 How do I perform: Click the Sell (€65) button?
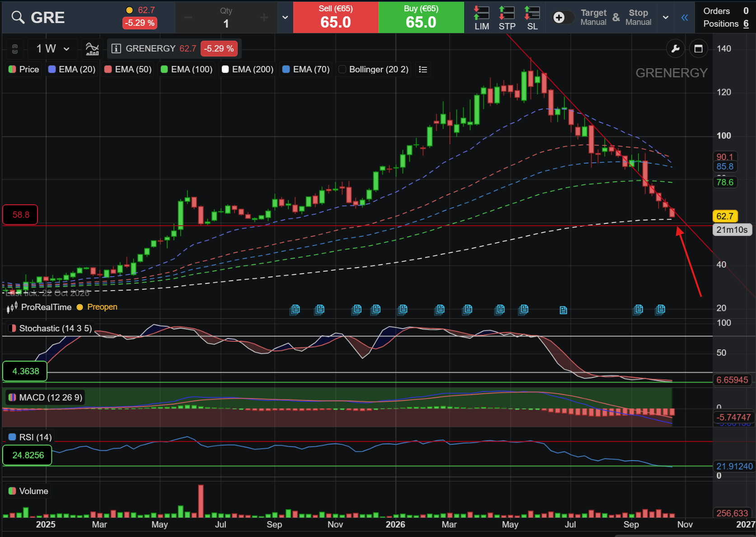[x=336, y=17]
